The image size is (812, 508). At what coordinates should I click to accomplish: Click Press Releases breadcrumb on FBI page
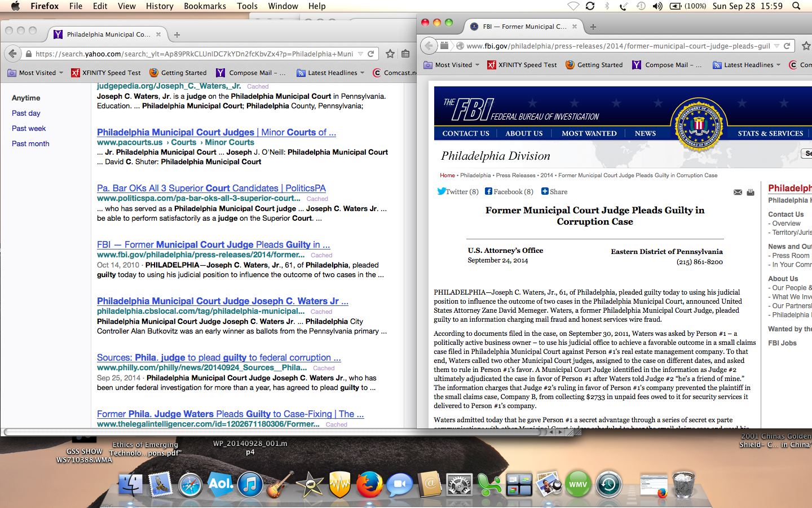coord(515,175)
